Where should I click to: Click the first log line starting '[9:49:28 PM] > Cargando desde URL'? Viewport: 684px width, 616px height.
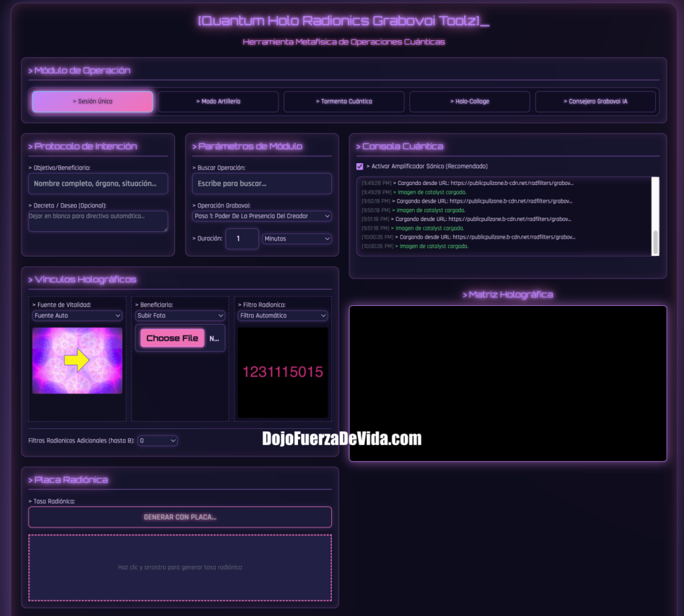click(467, 183)
